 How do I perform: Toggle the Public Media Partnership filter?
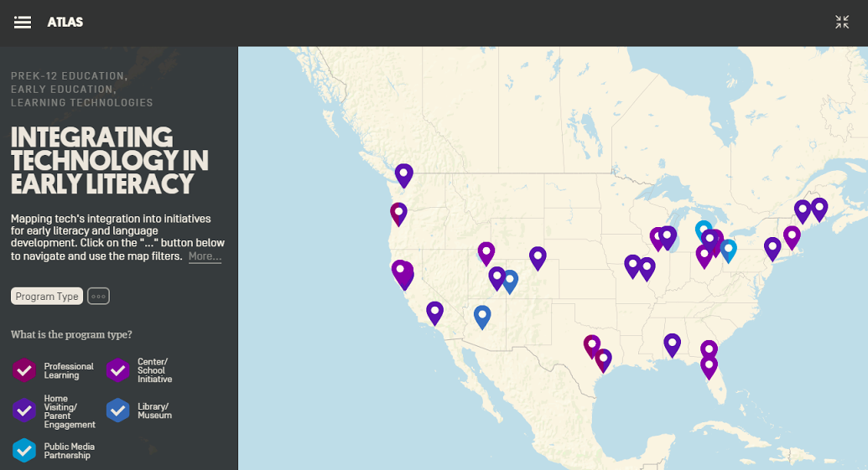pyautogui.click(x=24, y=451)
